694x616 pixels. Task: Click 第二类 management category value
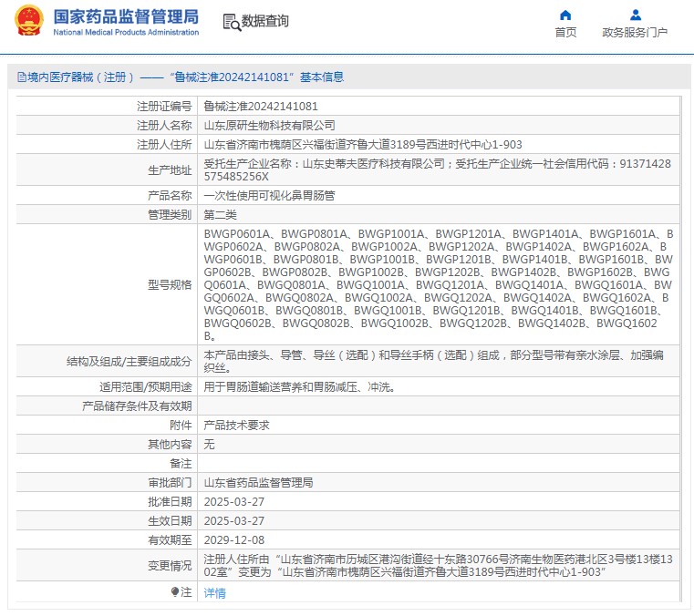(x=220, y=215)
